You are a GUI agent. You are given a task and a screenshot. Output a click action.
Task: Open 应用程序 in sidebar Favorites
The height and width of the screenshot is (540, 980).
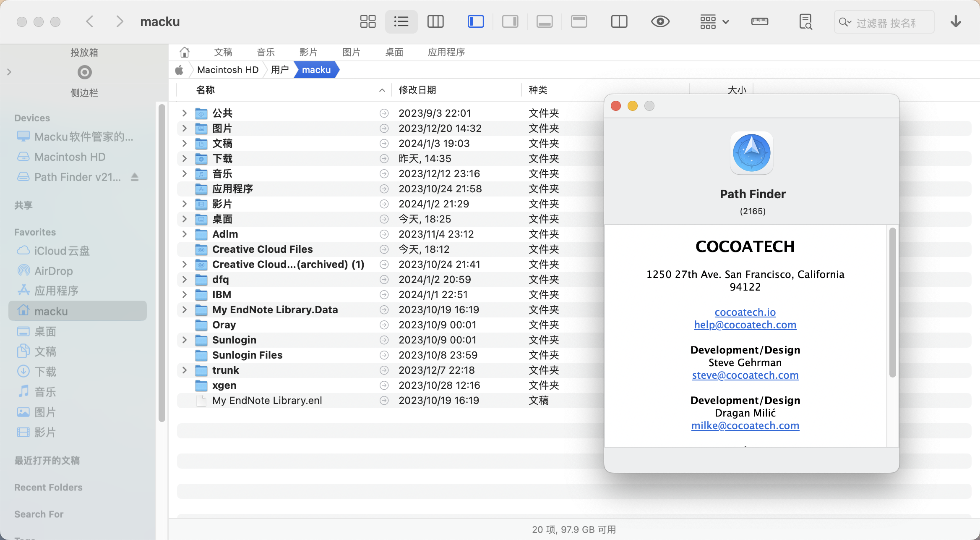56,291
